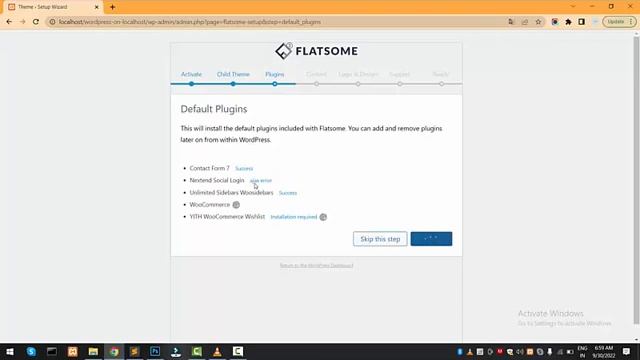This screenshot has height=360, width=640.
Task: Click the Child Theme step progress dot
Action: click(233, 84)
